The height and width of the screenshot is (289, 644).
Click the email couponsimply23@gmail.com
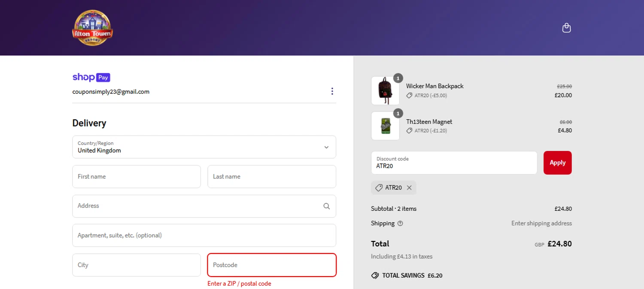[111, 92]
